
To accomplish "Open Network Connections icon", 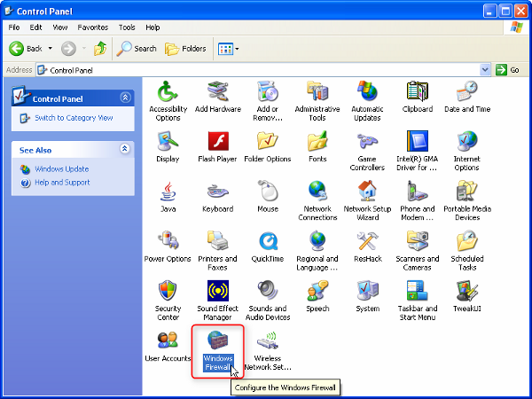I will (317, 192).
